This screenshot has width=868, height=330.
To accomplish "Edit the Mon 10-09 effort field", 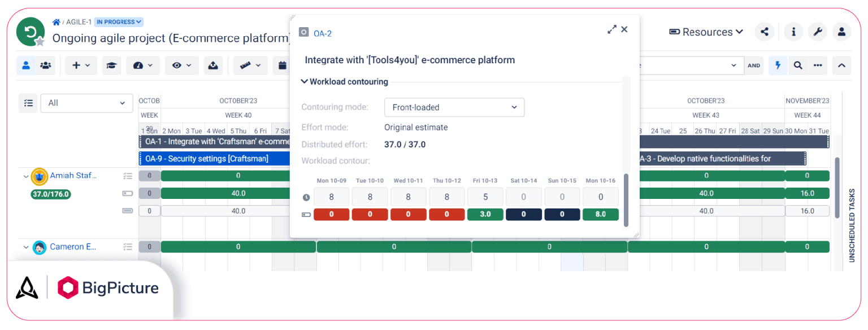I will 331,197.
